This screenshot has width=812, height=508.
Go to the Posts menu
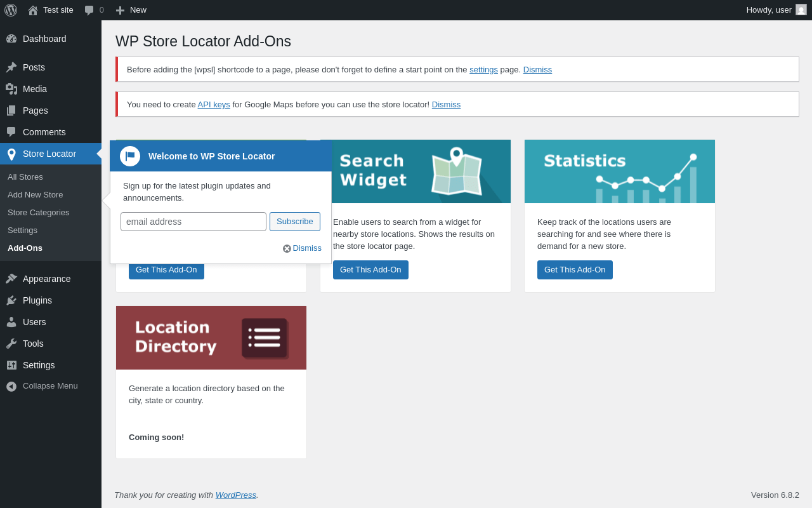[34, 67]
